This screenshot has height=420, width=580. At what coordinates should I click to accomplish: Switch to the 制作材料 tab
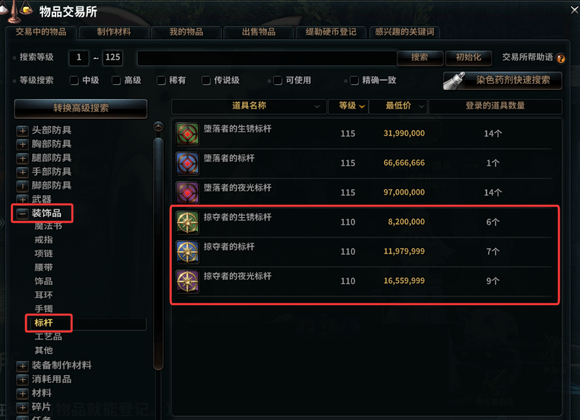pyautogui.click(x=114, y=32)
